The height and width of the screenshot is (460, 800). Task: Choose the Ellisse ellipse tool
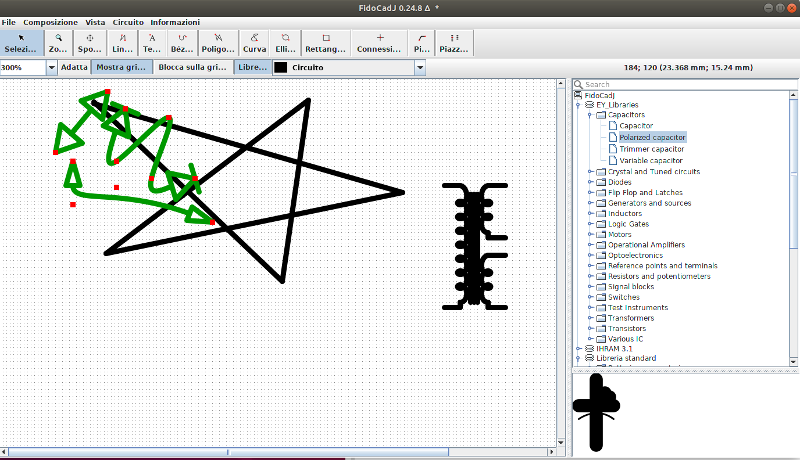[285, 42]
